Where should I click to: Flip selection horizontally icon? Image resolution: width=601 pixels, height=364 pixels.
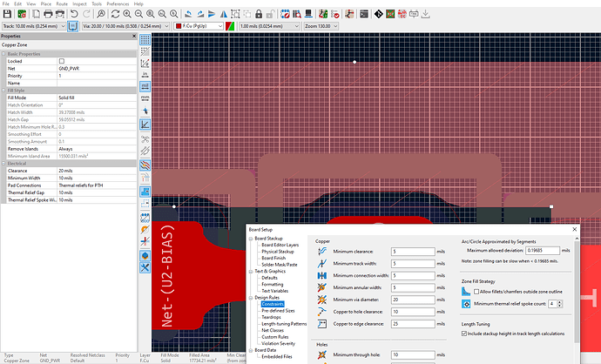tap(224, 14)
